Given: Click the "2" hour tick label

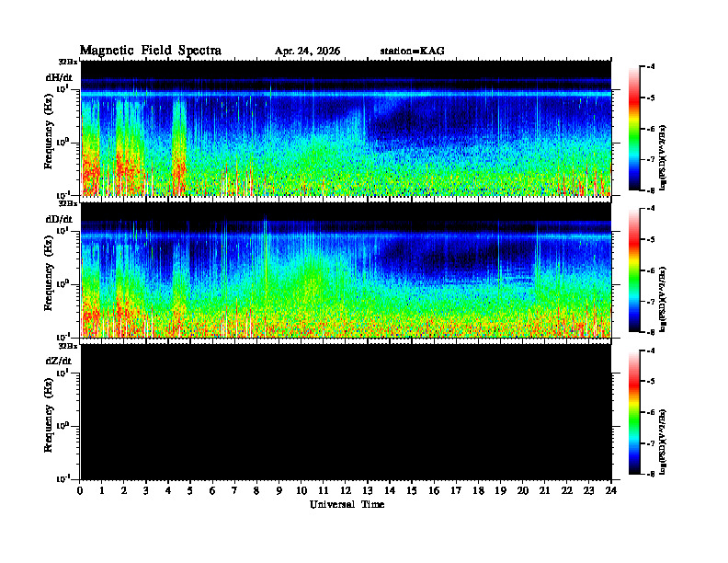Looking at the screenshot, I should coord(124,491).
